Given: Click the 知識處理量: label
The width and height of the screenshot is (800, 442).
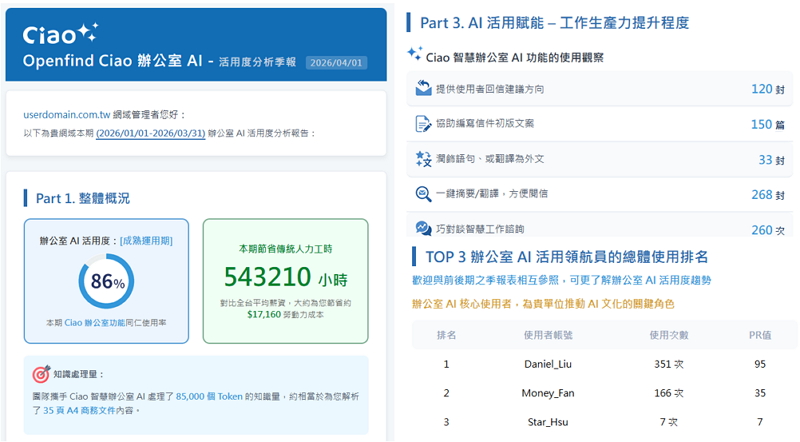Looking at the screenshot, I should (79, 374).
